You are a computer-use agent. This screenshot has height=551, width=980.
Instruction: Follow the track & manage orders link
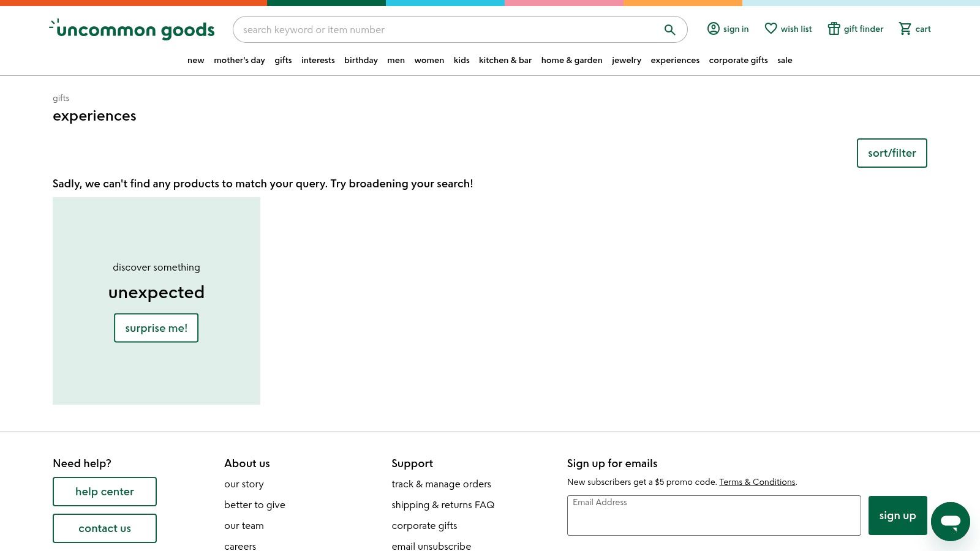(441, 484)
